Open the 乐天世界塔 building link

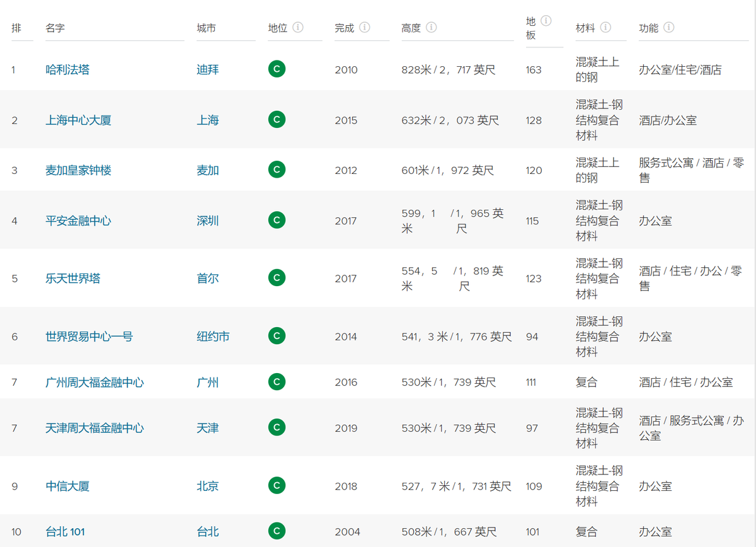[x=73, y=279]
